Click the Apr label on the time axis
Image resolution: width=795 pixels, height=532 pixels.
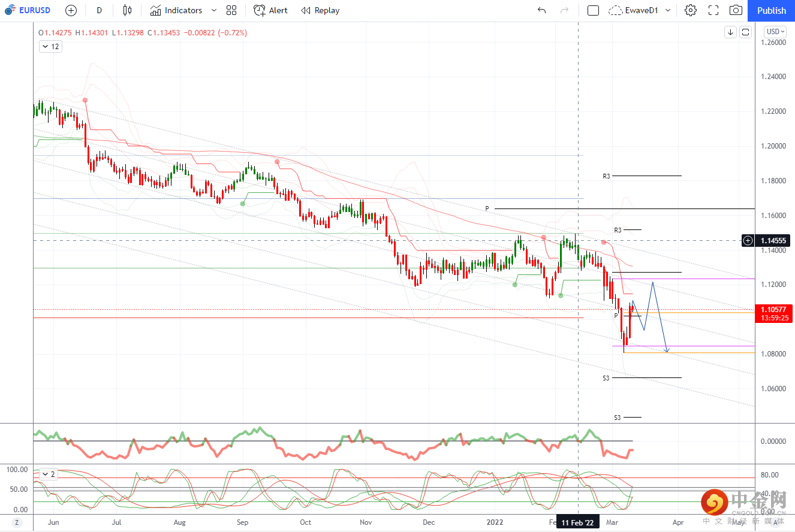(x=678, y=522)
